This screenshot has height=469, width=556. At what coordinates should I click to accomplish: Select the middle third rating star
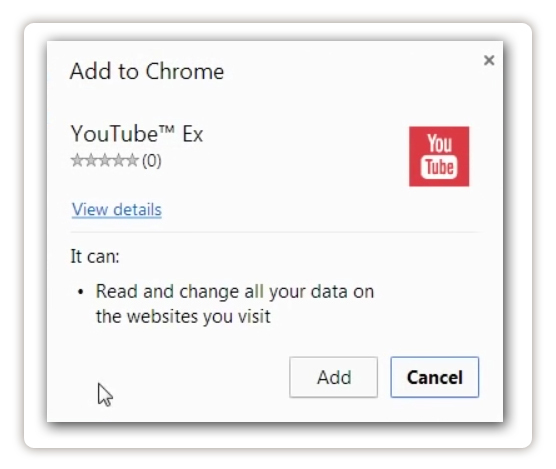point(105,160)
